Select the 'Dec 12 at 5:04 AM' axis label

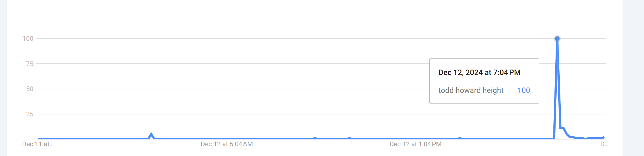coord(227,144)
